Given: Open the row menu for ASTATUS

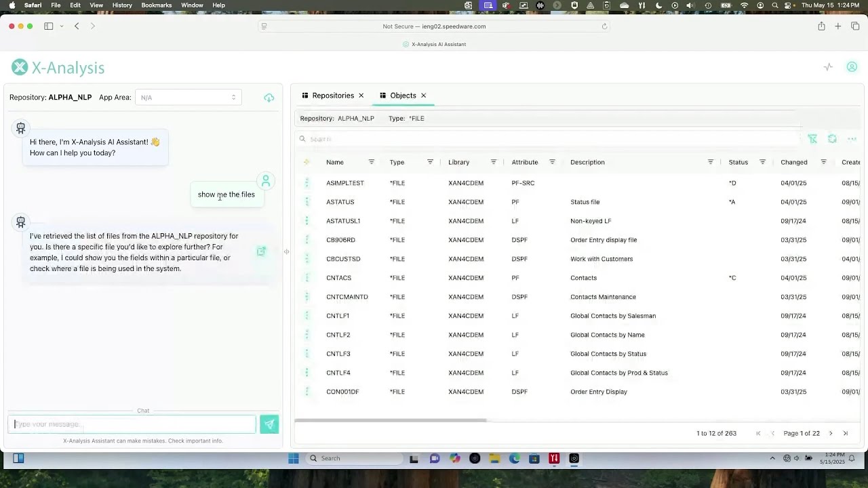Looking at the screenshot, I should tap(307, 202).
